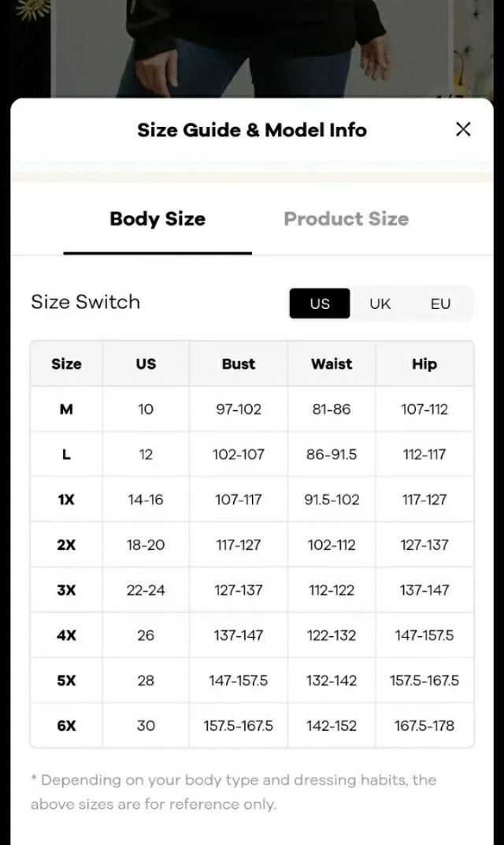Image resolution: width=504 pixels, height=845 pixels.
Task: Click the 2X bust value 117-127
Action: pos(239,545)
